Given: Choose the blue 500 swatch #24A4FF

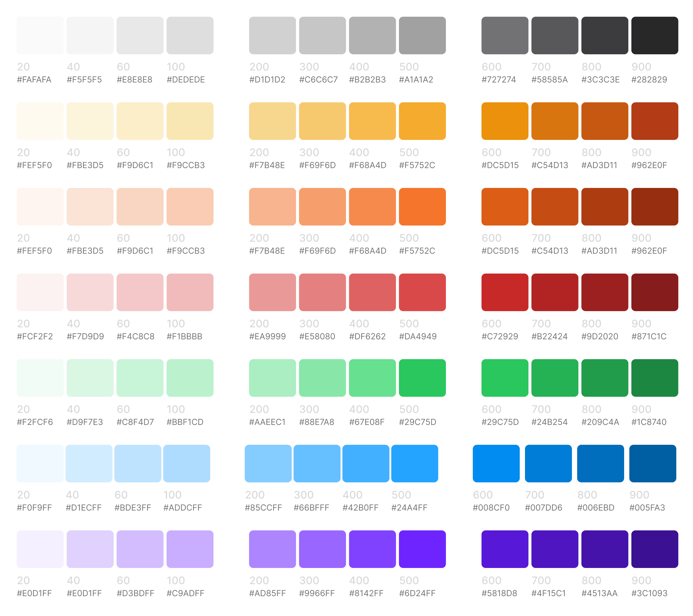Looking at the screenshot, I should click(x=415, y=464).
